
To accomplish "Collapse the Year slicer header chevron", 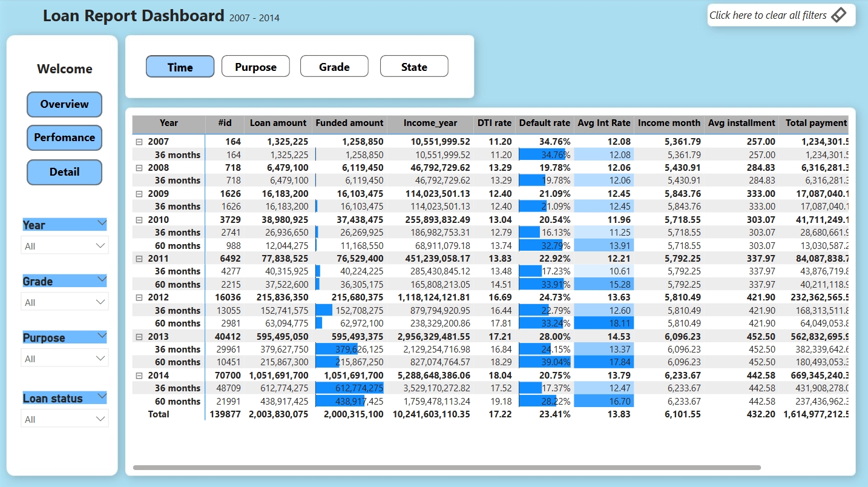I will tap(101, 224).
